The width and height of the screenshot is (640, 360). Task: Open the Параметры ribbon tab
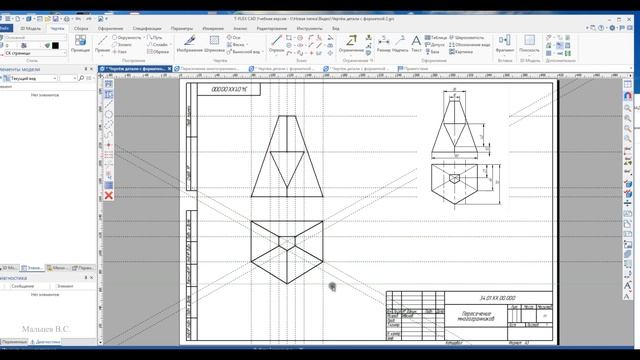pos(182,28)
